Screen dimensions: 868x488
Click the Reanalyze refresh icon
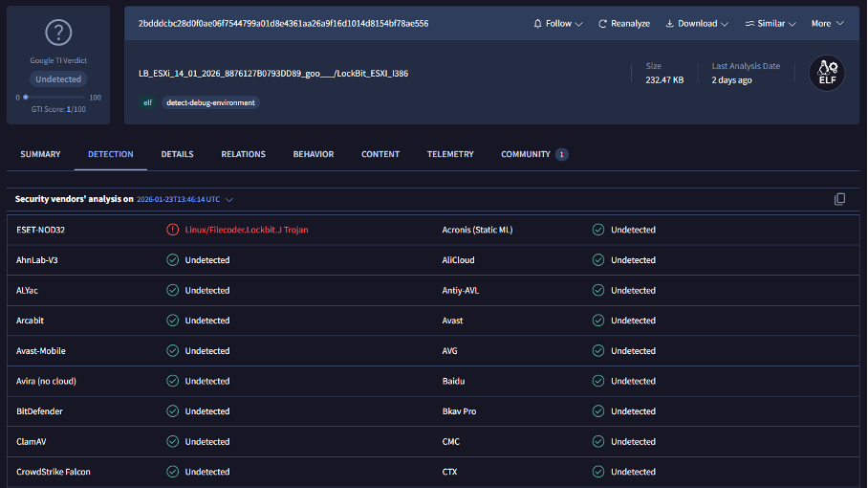(x=602, y=24)
